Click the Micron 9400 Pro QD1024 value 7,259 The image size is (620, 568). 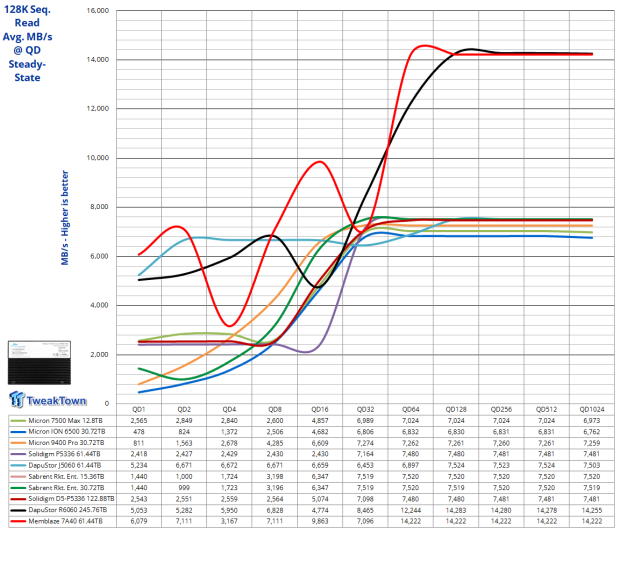pyautogui.click(x=592, y=443)
